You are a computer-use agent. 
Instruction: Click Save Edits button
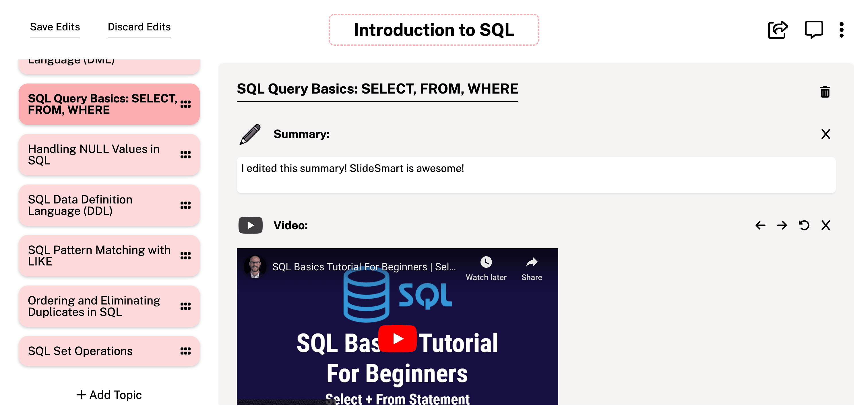(55, 27)
